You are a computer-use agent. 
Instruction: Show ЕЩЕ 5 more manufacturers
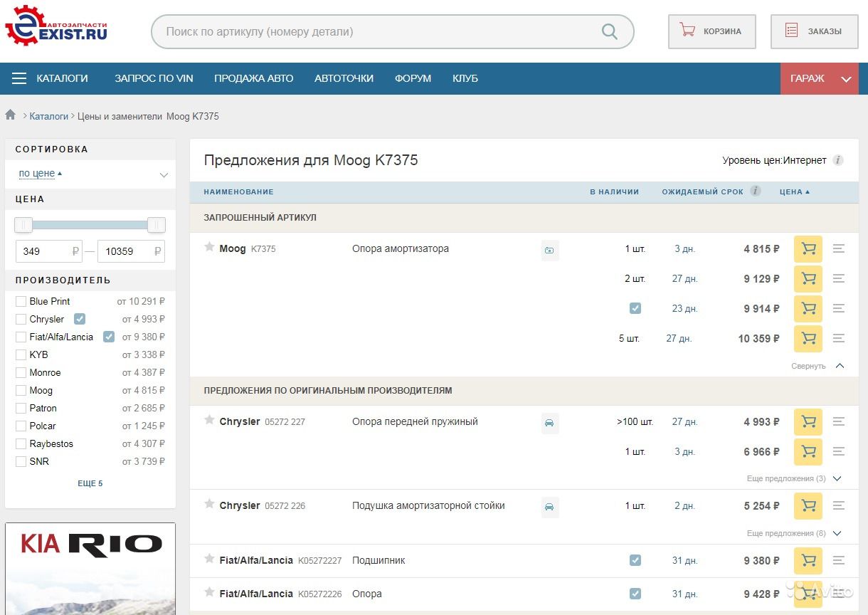coord(90,483)
